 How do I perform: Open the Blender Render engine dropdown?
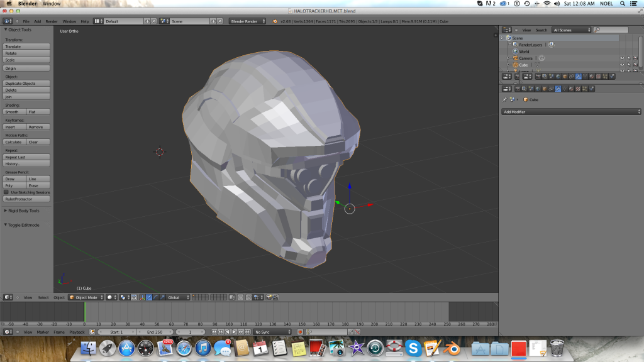(x=247, y=21)
